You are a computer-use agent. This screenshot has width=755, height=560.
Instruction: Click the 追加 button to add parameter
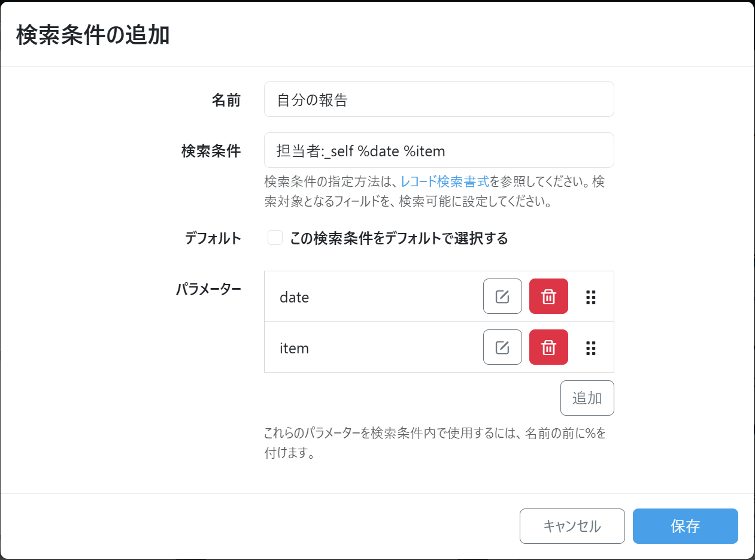click(x=587, y=398)
